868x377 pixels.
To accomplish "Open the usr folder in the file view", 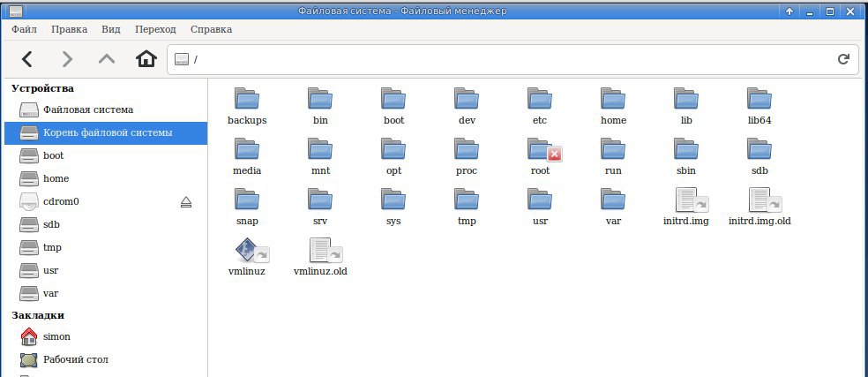I will [x=540, y=207].
